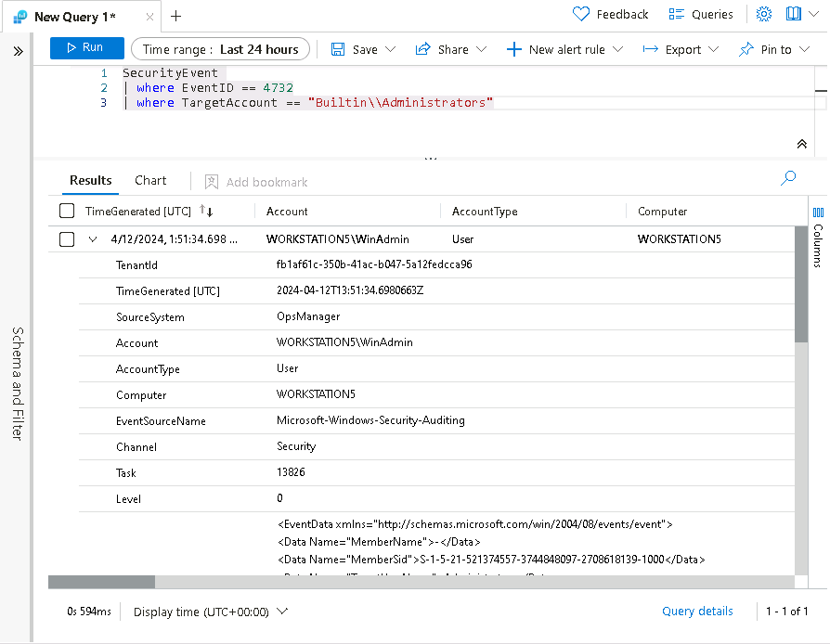Search the results with magnifier icon

coord(788,178)
